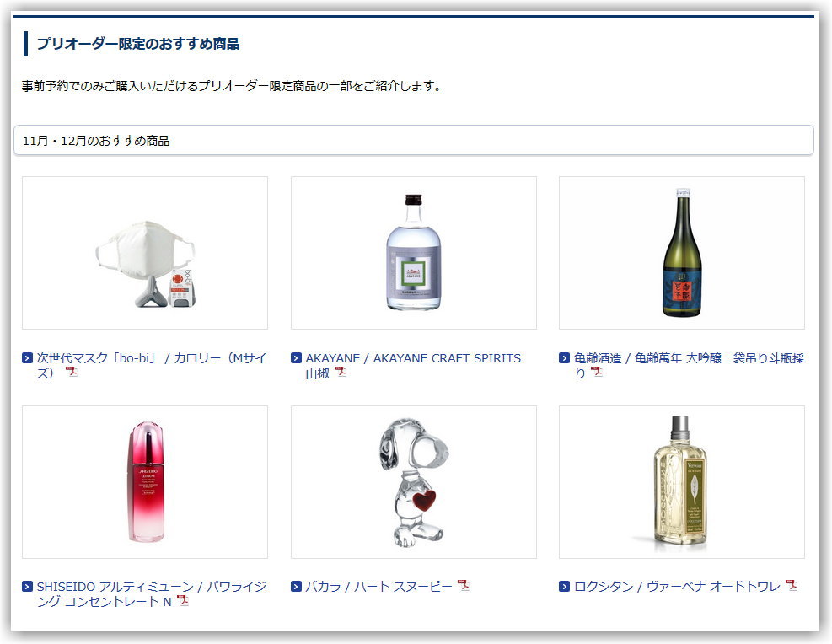Open link AKAYANE CRAFT SPIRITS 山椒
This screenshot has height=644, width=832.
[413, 366]
